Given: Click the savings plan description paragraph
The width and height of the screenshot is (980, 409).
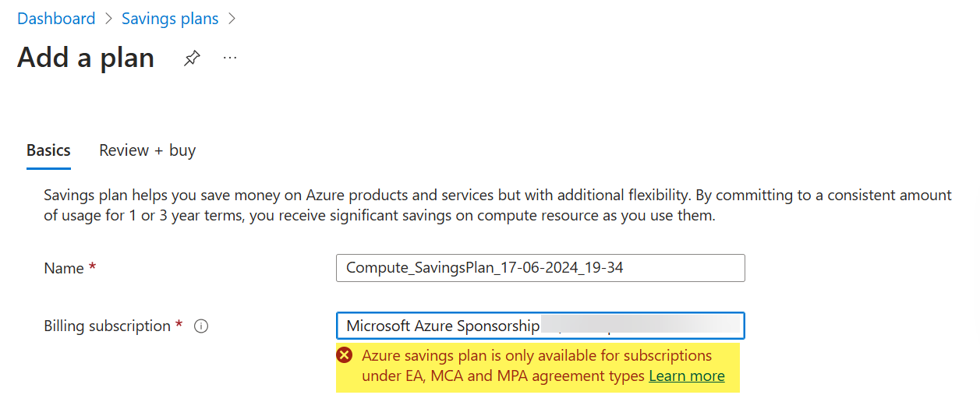Looking at the screenshot, I should click(x=497, y=205).
